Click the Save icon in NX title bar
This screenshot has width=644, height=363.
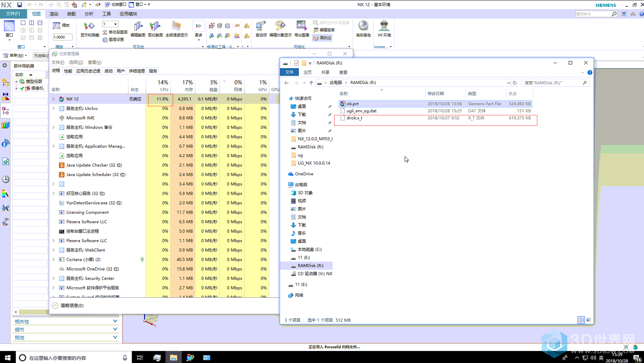pos(20,5)
